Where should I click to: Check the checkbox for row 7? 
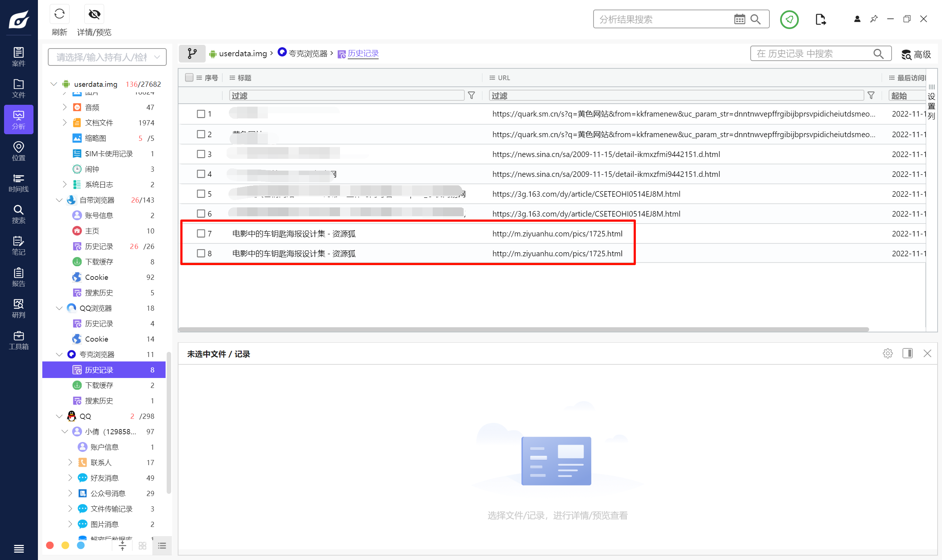tap(201, 233)
